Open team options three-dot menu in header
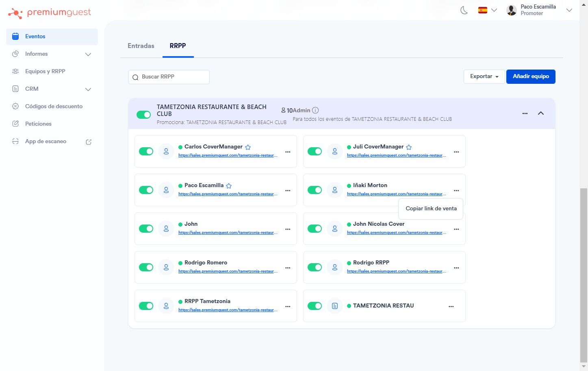The height and width of the screenshot is (371, 588). [525, 113]
